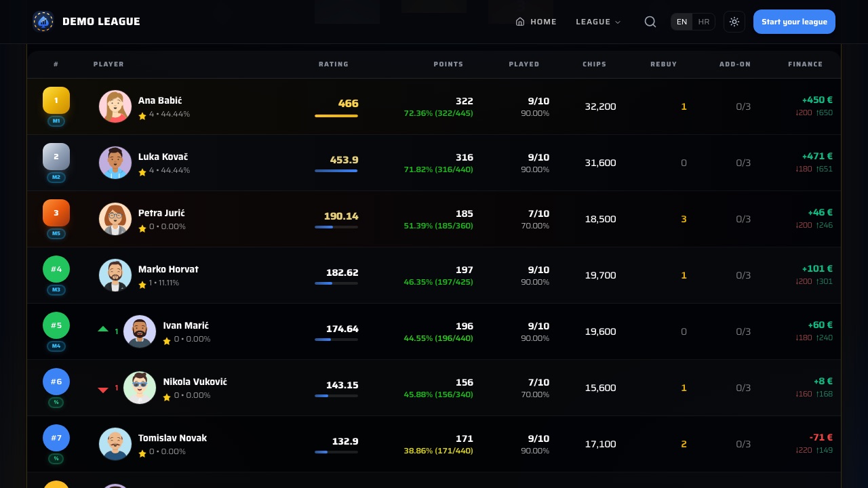
Task: Sort by the Rating column header
Action: coord(334,64)
